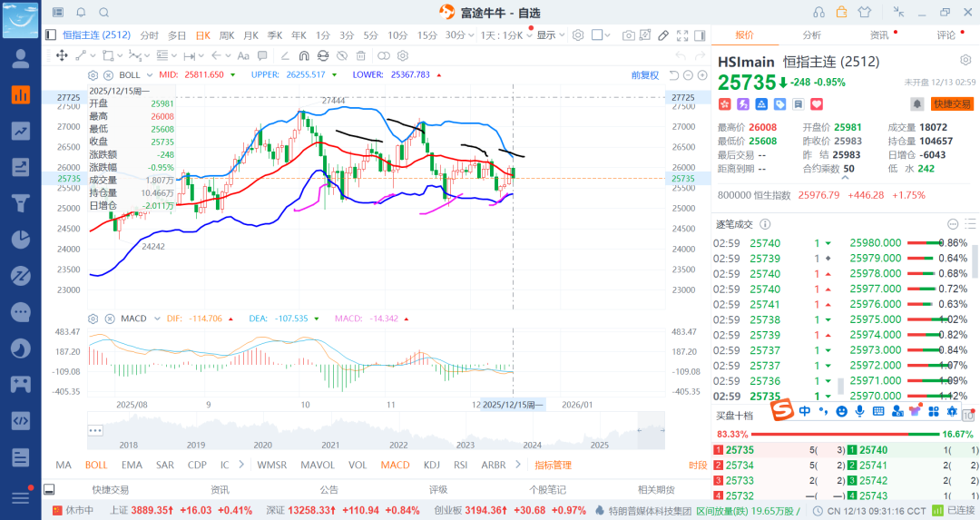980x520 pixels.
Task: Open the 公告 bottom tab
Action: (x=328, y=489)
